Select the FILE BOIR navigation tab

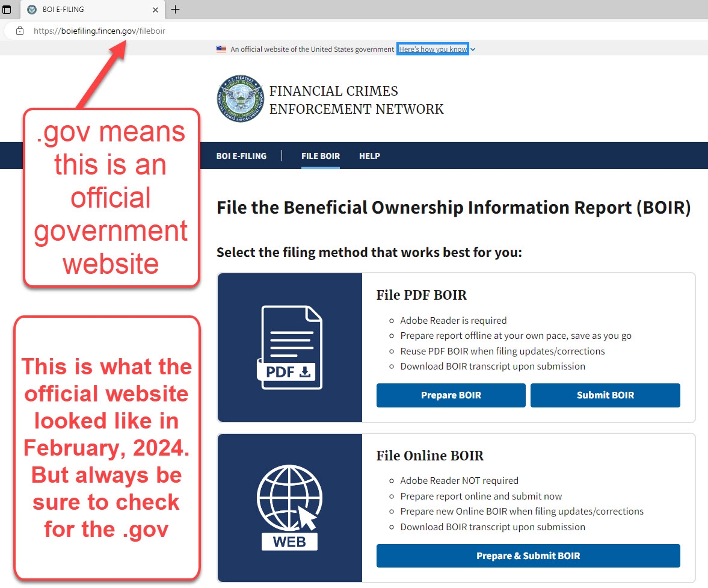[321, 156]
